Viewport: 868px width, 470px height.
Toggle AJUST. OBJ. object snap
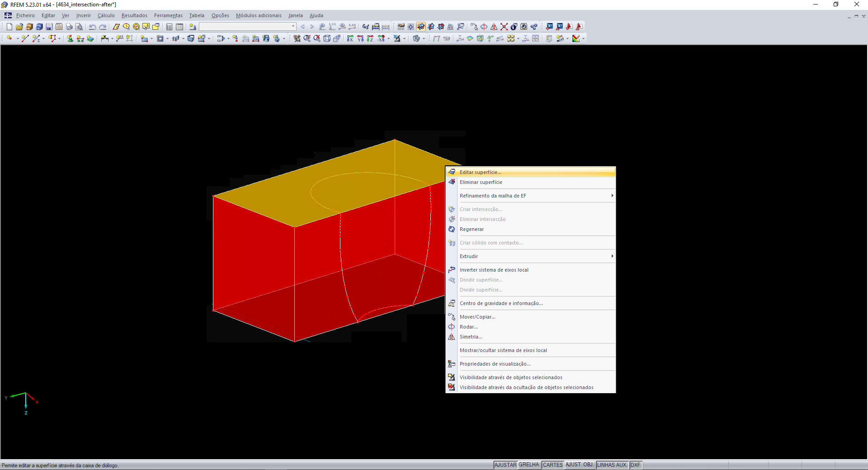coord(580,465)
